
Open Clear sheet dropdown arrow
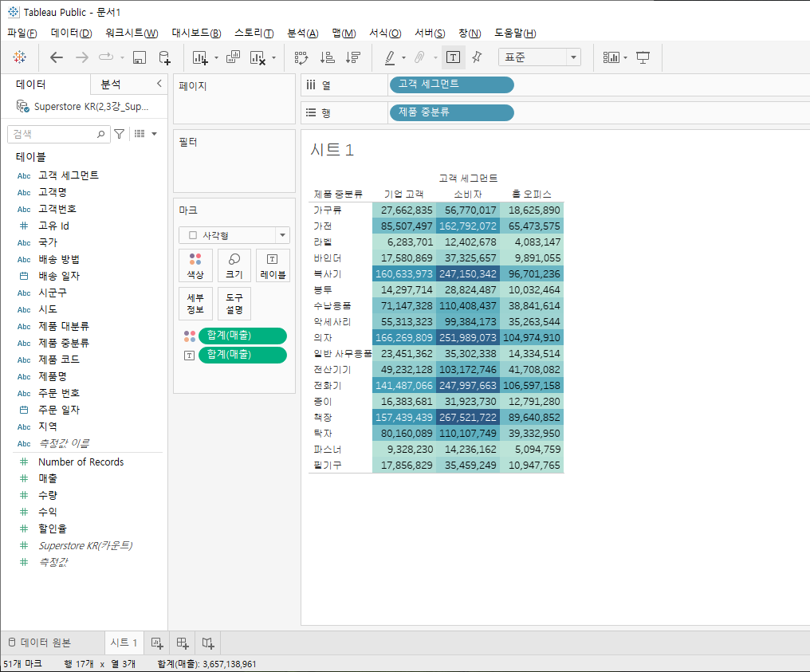pyautogui.click(x=273, y=58)
